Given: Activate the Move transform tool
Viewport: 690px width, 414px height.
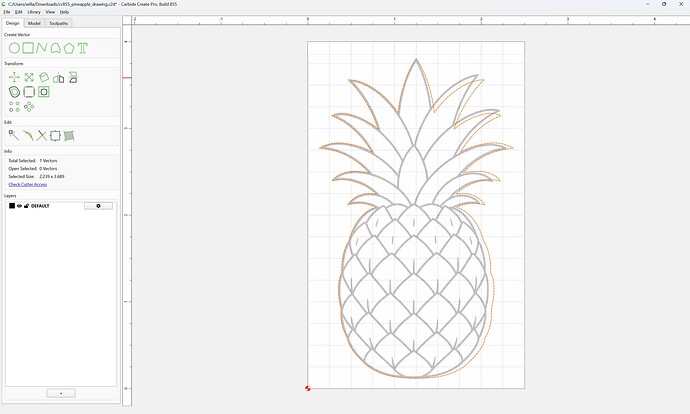Looking at the screenshot, I should [x=14, y=77].
